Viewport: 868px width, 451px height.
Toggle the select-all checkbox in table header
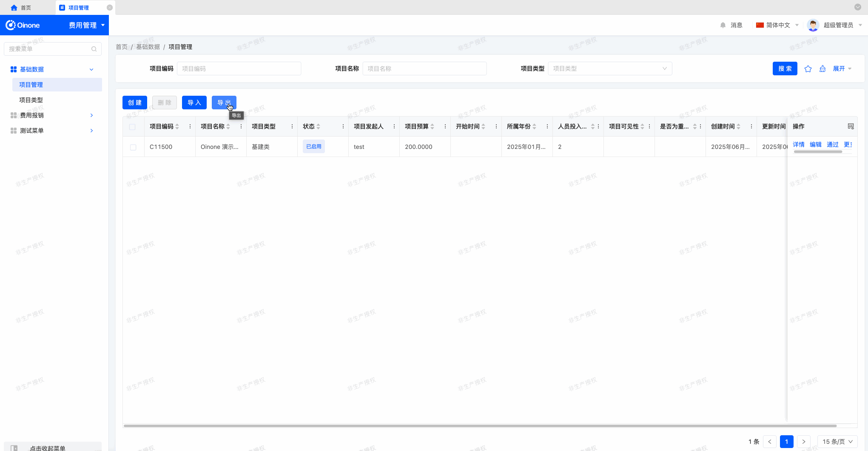[x=133, y=127]
